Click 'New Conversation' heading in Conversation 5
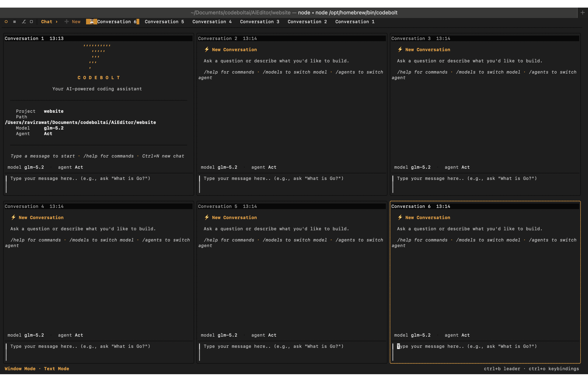The height and width of the screenshot is (382, 588). coord(234,217)
